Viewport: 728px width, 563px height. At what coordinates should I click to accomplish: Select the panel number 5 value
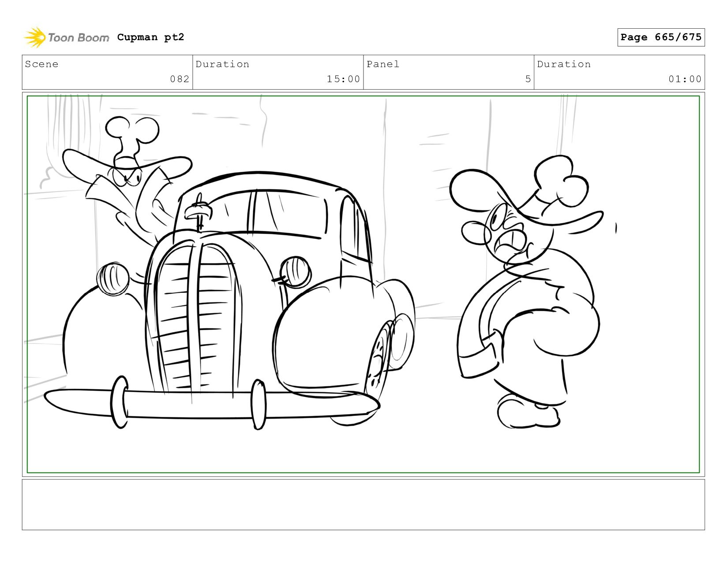click(528, 79)
